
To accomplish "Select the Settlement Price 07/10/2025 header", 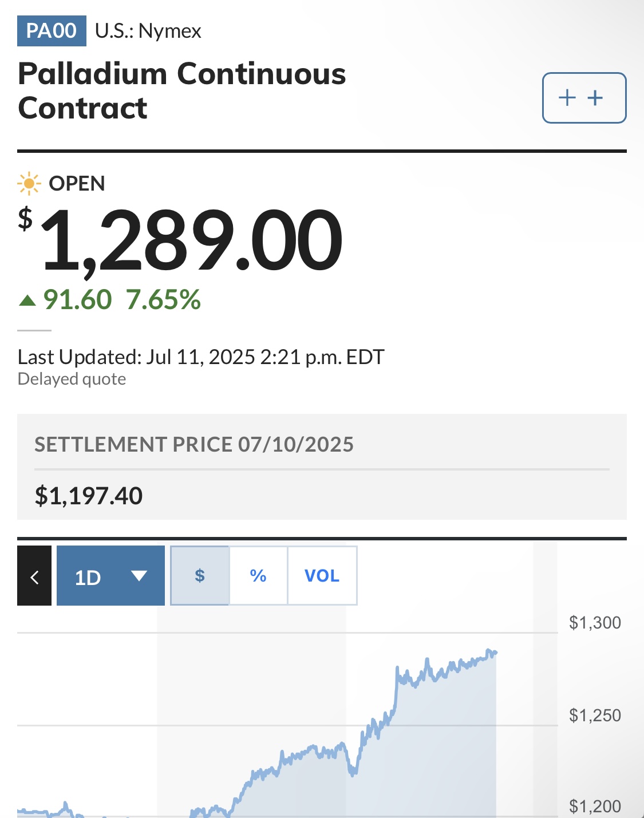I will pyautogui.click(x=194, y=445).
